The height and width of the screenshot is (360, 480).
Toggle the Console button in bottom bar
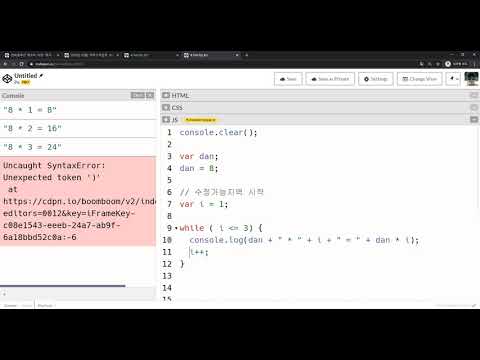point(10,305)
